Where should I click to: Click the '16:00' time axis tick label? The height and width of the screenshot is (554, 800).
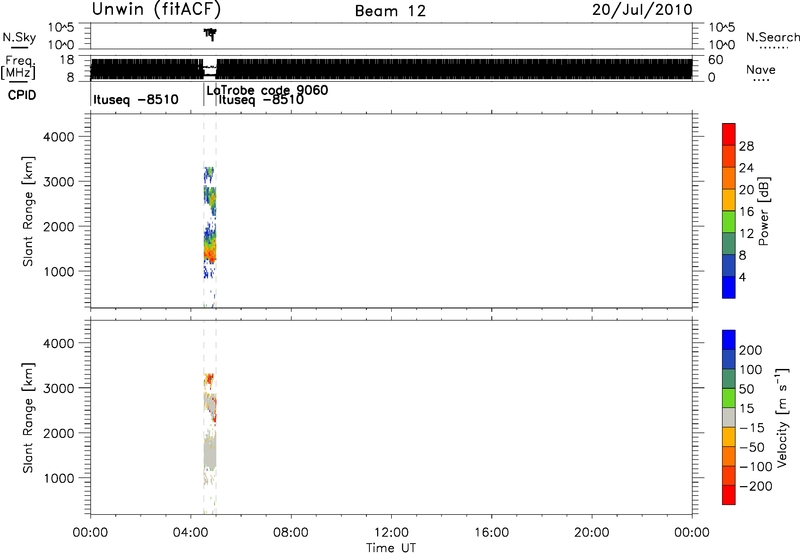(491, 533)
